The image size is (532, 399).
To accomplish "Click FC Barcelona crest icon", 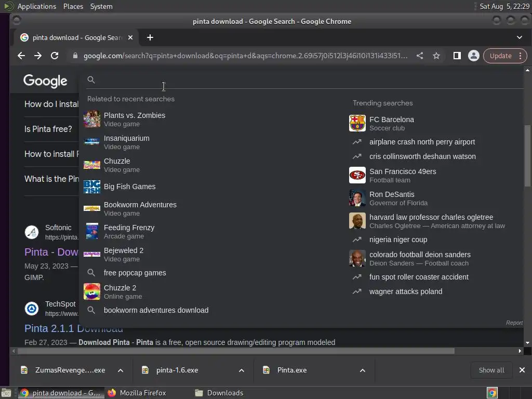I will tap(357, 123).
